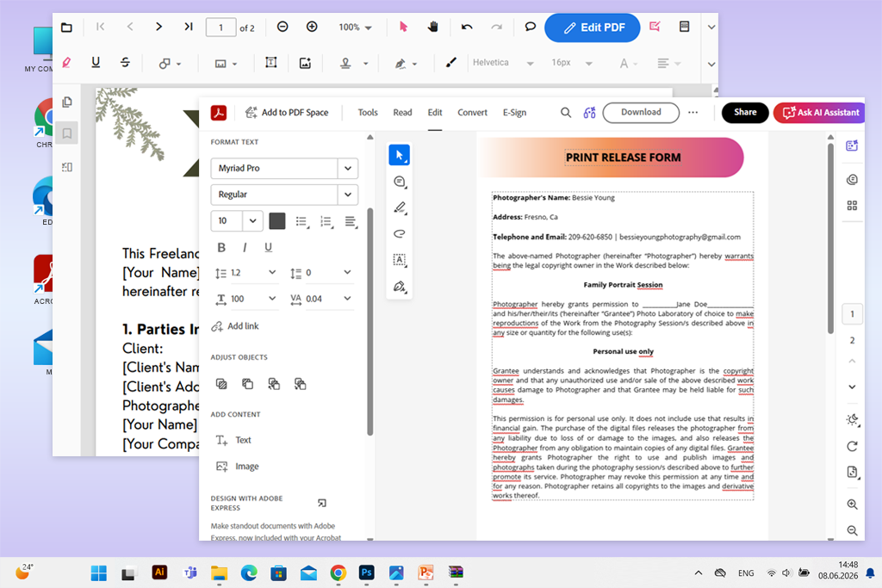882x588 pixels.
Task: Open the E-Sign menu
Action: (x=514, y=113)
